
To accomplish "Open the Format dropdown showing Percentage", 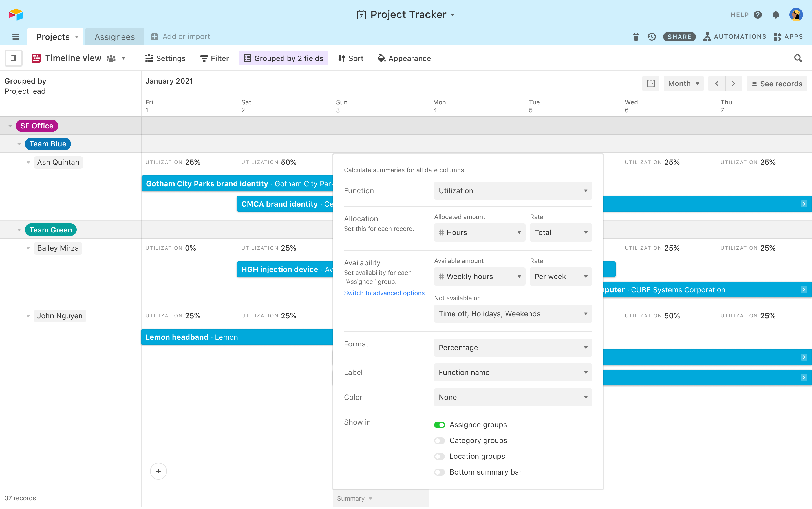I will click(x=512, y=347).
